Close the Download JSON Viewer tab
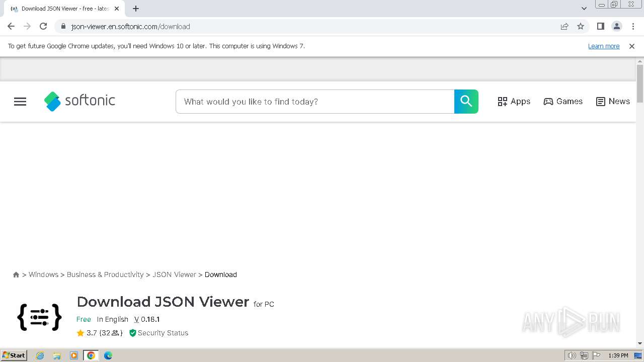644x362 pixels. tap(117, 9)
